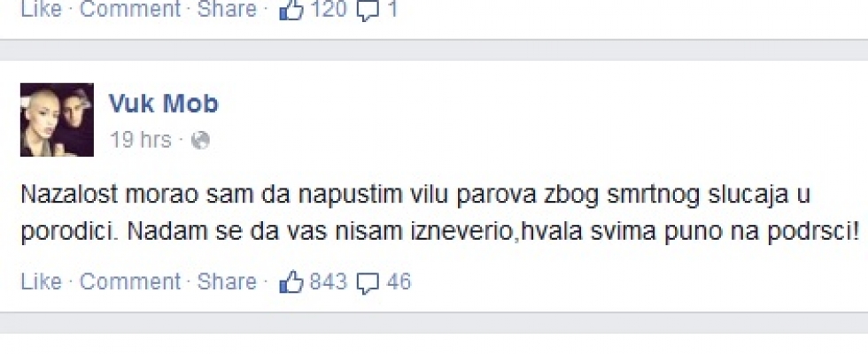This screenshot has width=868, height=354.
Task: Open the Vuk Mob profile picture
Action: 57,120
